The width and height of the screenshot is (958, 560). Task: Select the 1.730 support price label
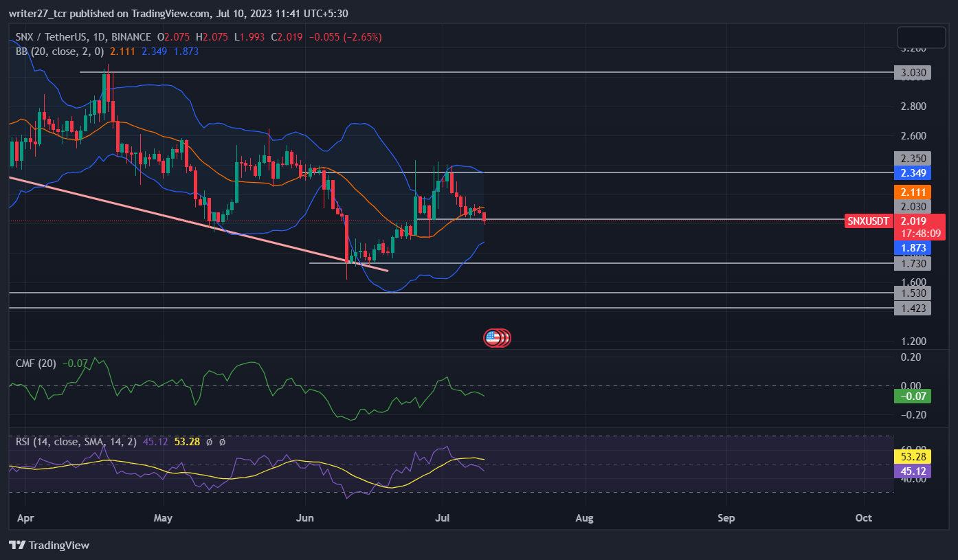[x=913, y=263]
